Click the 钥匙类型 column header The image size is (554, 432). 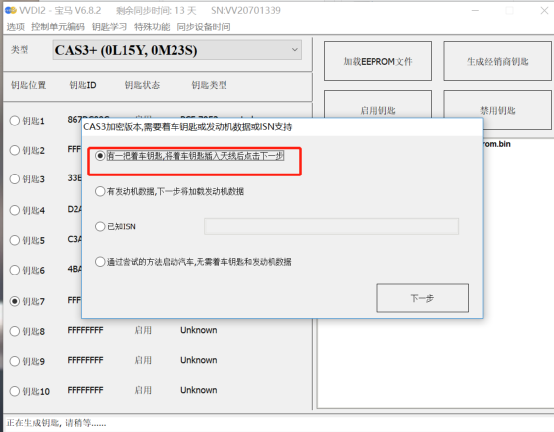click(x=209, y=85)
